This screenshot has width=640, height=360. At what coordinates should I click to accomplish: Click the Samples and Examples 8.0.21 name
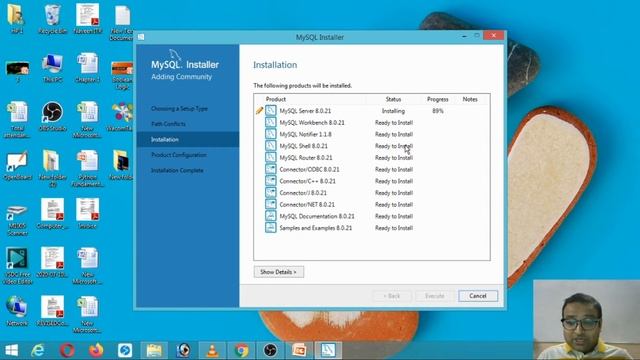pos(316,228)
